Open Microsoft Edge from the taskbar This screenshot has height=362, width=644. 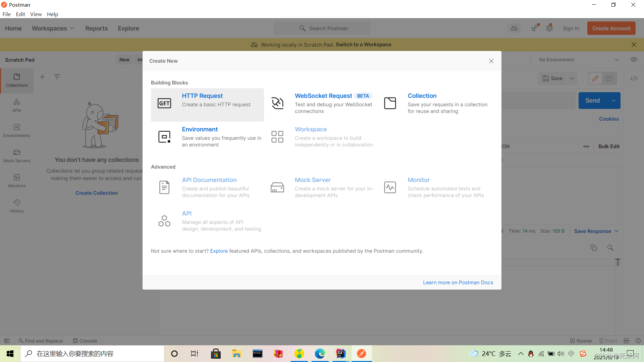click(320, 354)
